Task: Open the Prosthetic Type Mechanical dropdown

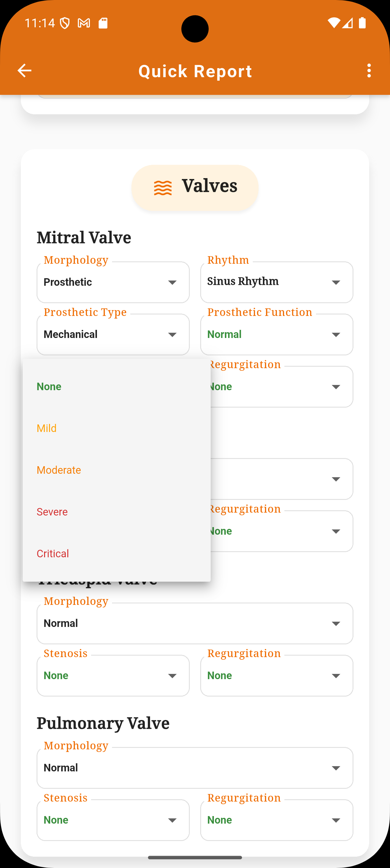Action: tap(113, 334)
